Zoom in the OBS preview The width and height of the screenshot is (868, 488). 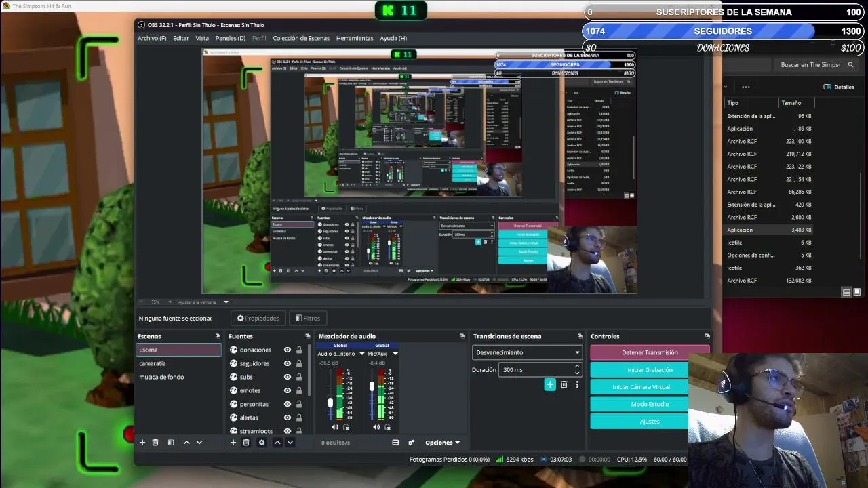point(170,302)
